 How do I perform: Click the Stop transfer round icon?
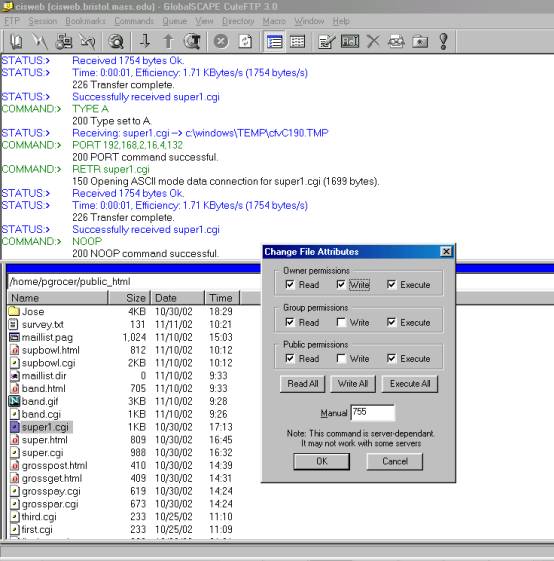221,42
